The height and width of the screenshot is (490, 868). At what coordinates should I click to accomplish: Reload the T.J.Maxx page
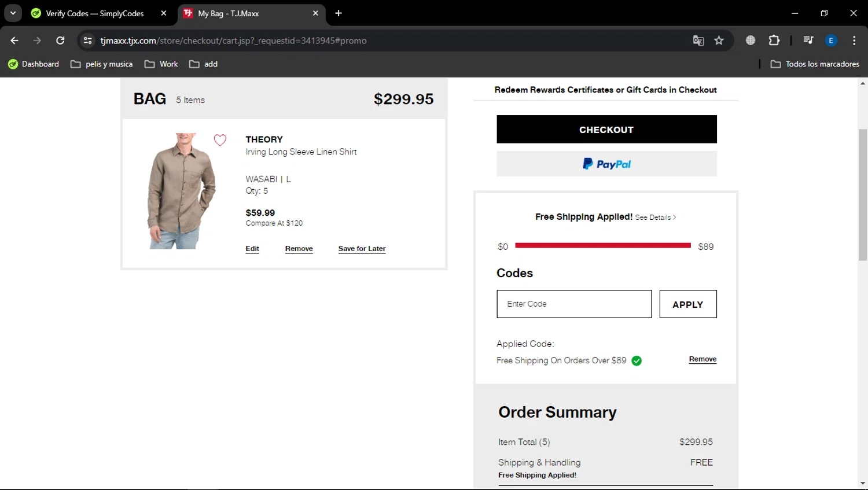point(60,40)
